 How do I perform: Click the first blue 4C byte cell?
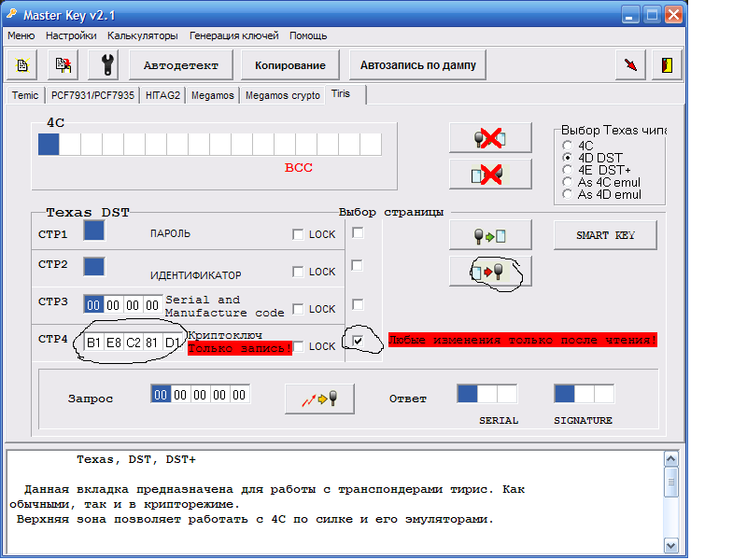[x=49, y=144]
